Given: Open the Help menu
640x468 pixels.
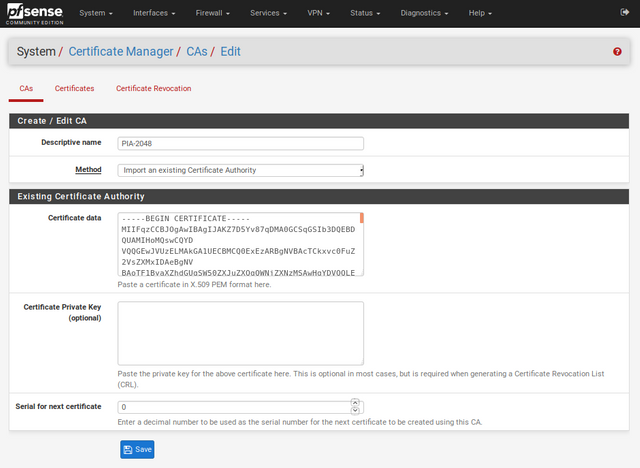Looking at the screenshot, I should coord(484,14).
